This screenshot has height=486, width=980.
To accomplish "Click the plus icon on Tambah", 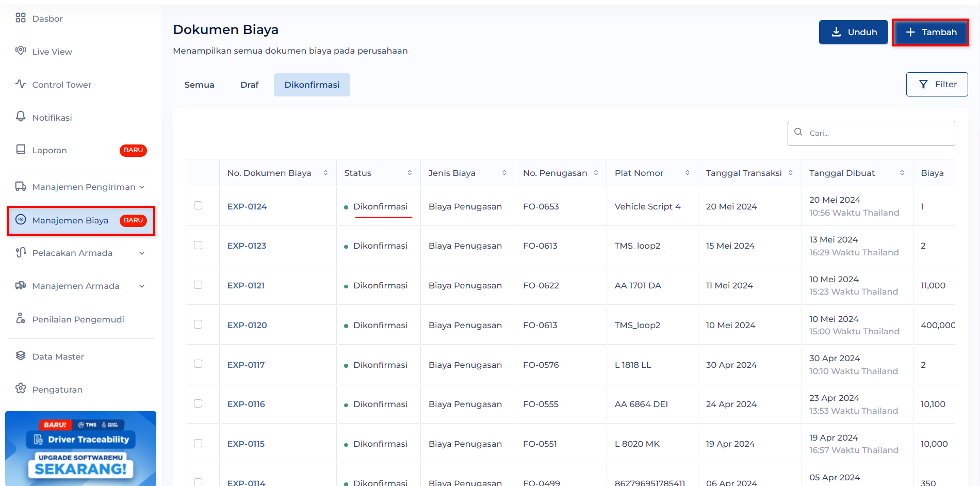I will pos(911,32).
